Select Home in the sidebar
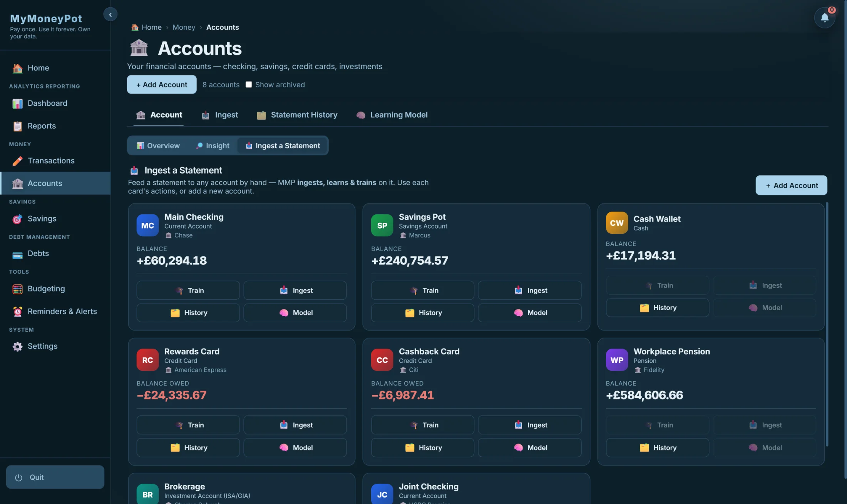Screen dimensions: 847x504 [55, 68]
